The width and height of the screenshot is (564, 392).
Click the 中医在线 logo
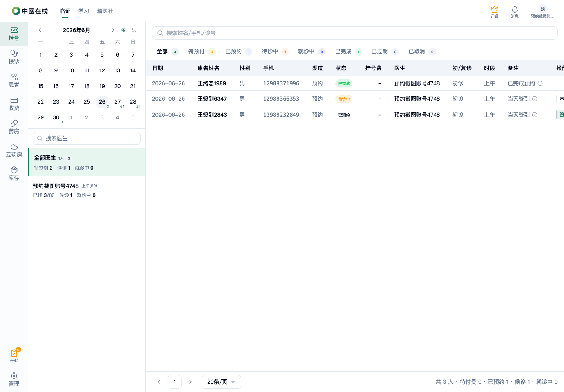30,11
